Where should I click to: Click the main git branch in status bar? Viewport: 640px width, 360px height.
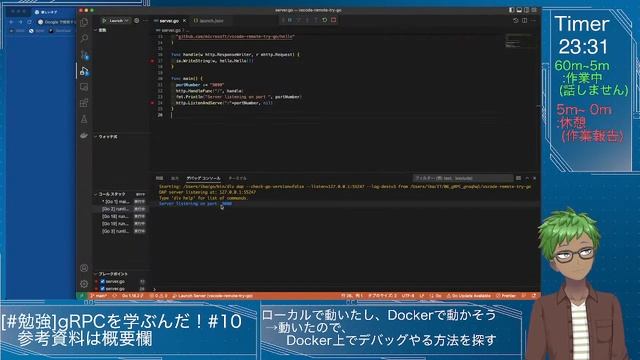click(99, 296)
